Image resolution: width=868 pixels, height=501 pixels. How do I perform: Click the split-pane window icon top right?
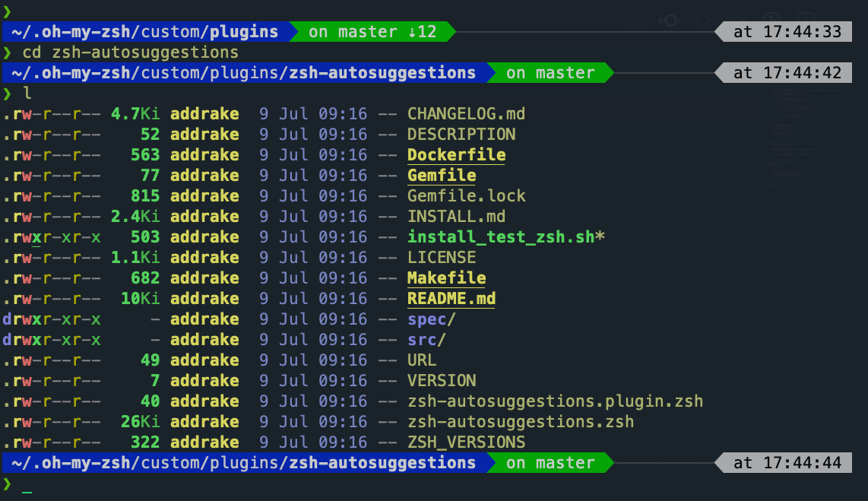[808, 17]
